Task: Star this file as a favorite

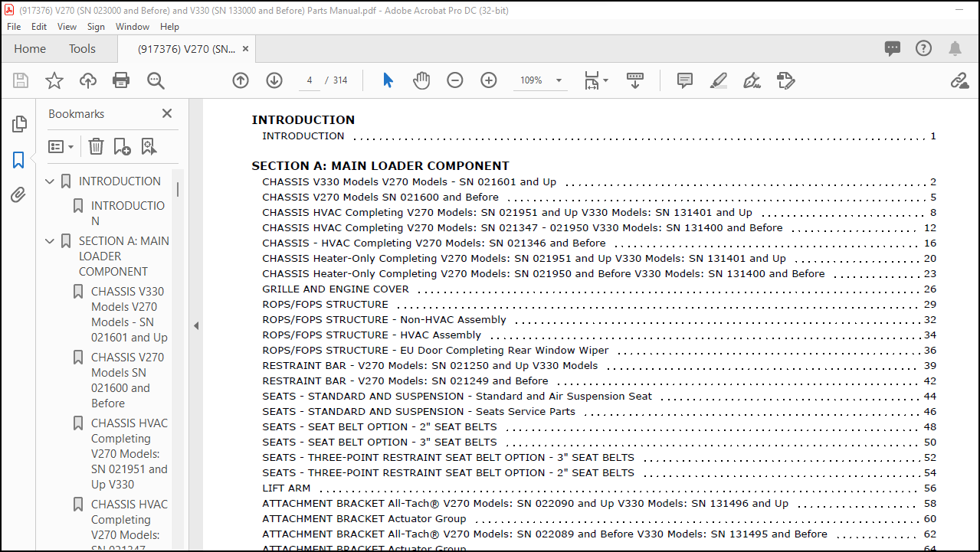Action: click(x=54, y=80)
